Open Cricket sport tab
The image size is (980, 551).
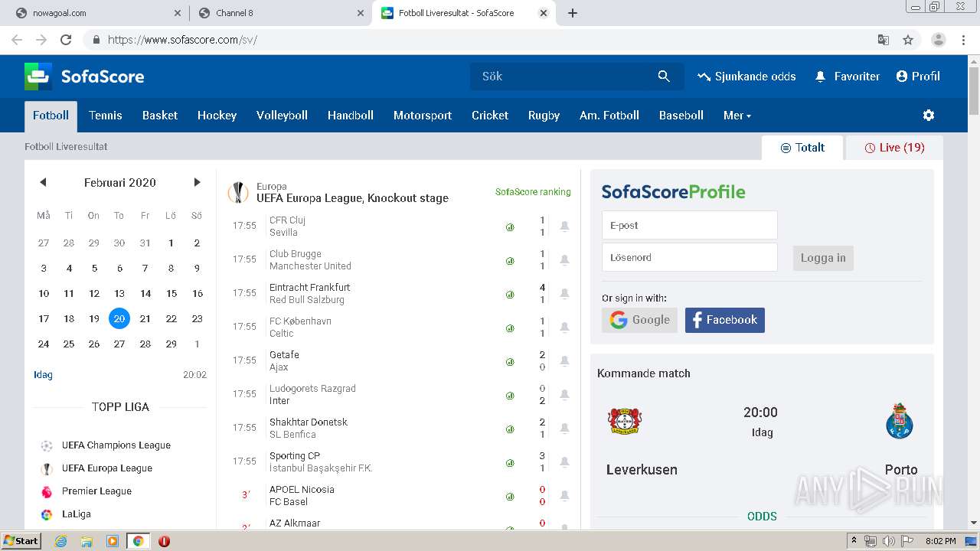tap(490, 115)
